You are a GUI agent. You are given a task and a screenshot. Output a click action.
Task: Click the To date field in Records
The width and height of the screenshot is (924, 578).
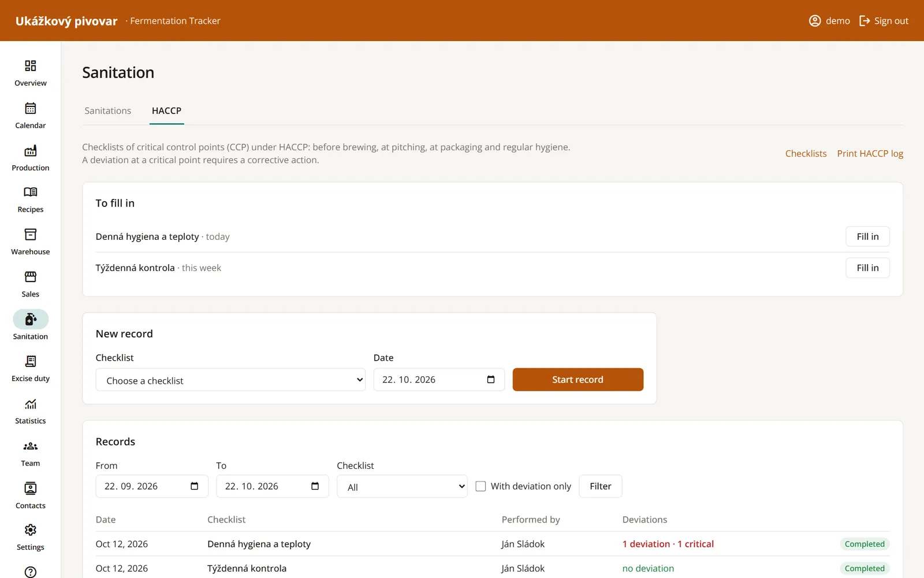point(273,486)
